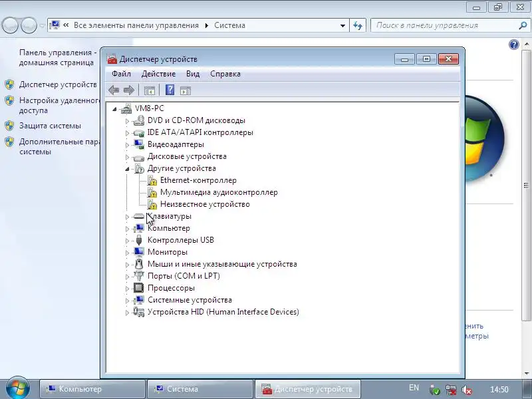The width and height of the screenshot is (532, 399).
Task: Expand the Контроллеры USB node
Action: coord(127,241)
